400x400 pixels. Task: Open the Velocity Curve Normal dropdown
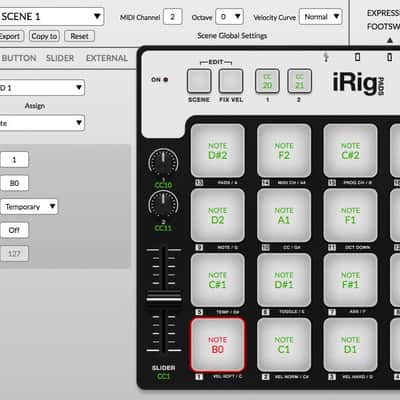tap(321, 16)
